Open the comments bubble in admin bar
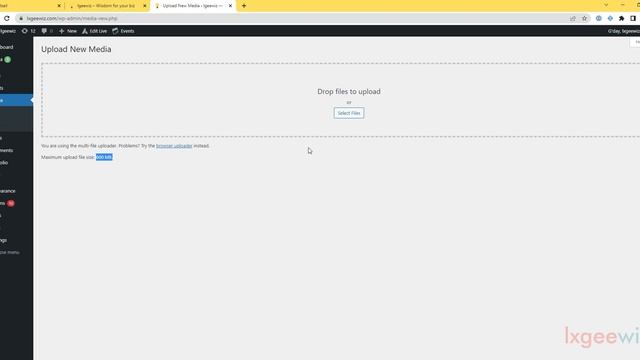 pyautogui.click(x=47, y=31)
